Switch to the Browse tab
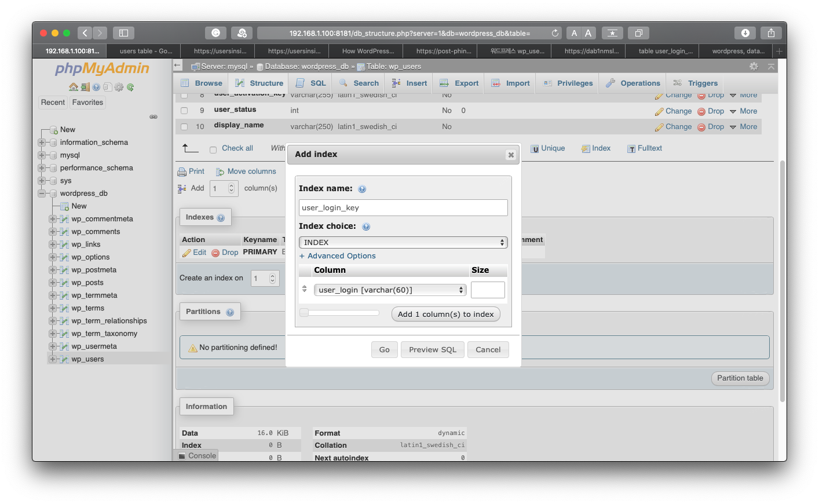The width and height of the screenshot is (819, 504). [202, 83]
